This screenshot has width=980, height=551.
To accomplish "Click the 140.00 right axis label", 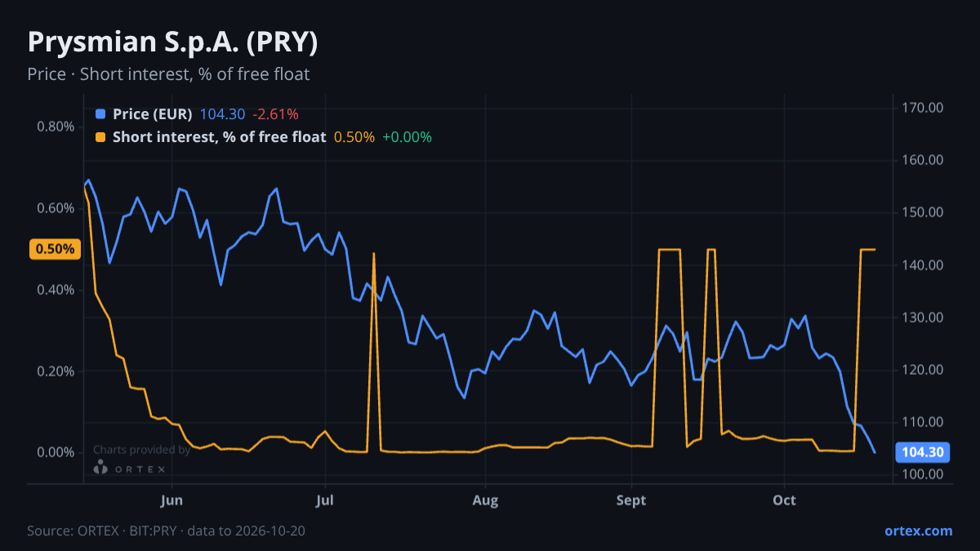I will click(924, 265).
